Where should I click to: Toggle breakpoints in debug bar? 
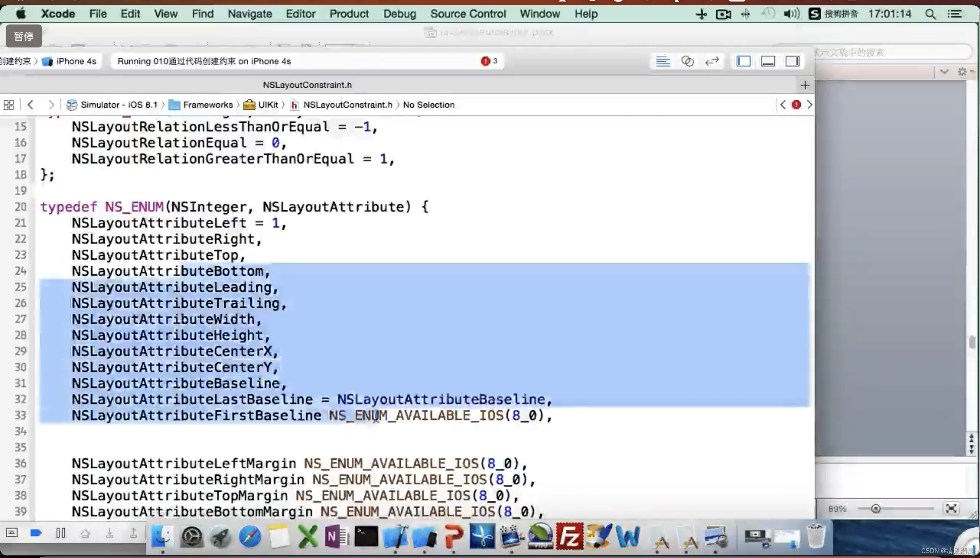pos(36,533)
